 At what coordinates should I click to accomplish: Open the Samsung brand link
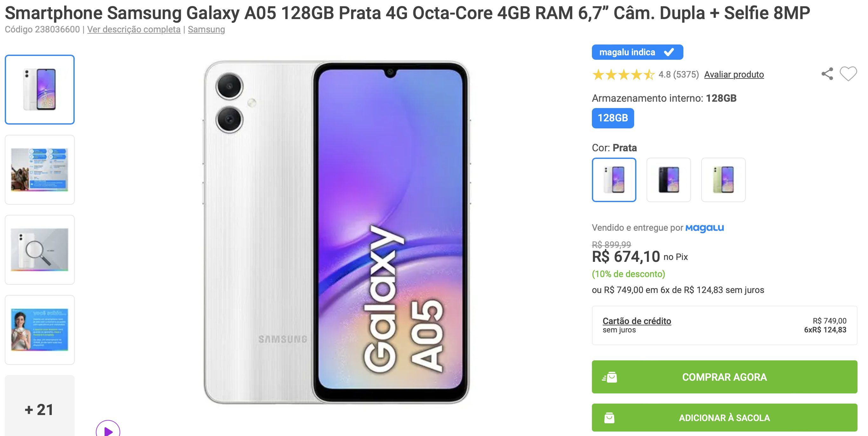tap(206, 30)
